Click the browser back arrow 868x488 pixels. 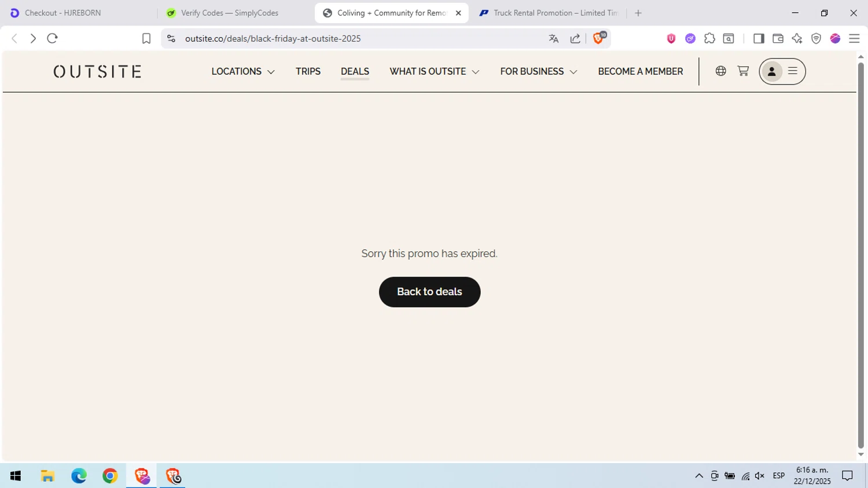coord(14,38)
